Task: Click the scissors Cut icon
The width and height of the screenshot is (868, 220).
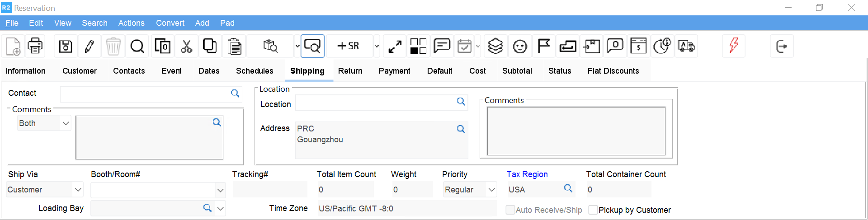Action: 186,46
